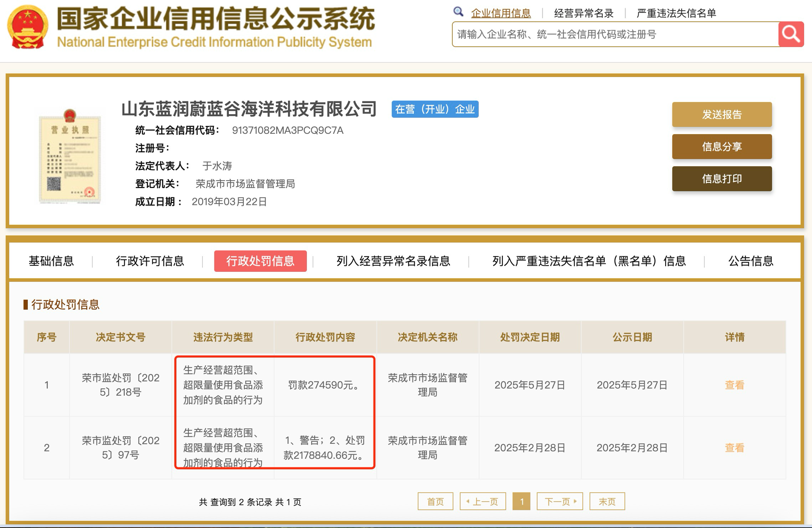Click the 公示日期 column header

(632, 337)
